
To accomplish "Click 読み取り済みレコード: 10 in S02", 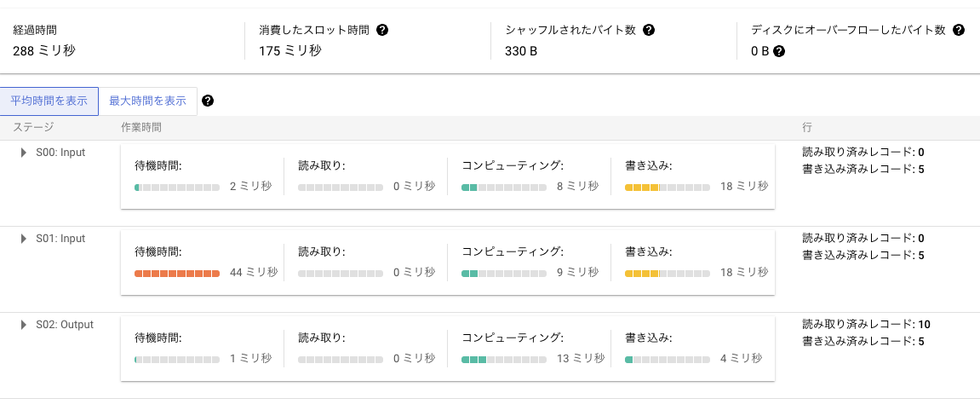I will (866, 324).
